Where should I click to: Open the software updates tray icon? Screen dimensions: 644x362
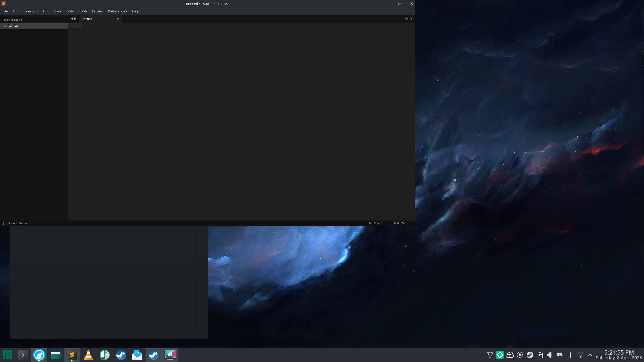(520, 355)
